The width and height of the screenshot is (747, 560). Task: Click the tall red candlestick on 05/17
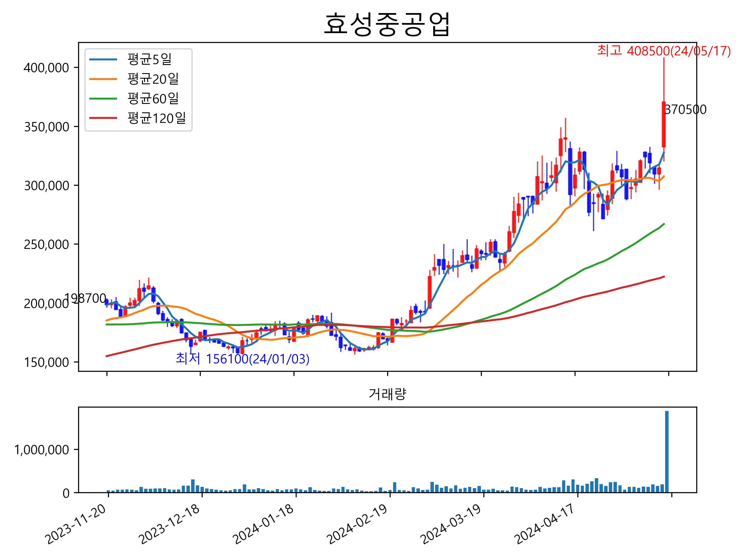click(664, 124)
